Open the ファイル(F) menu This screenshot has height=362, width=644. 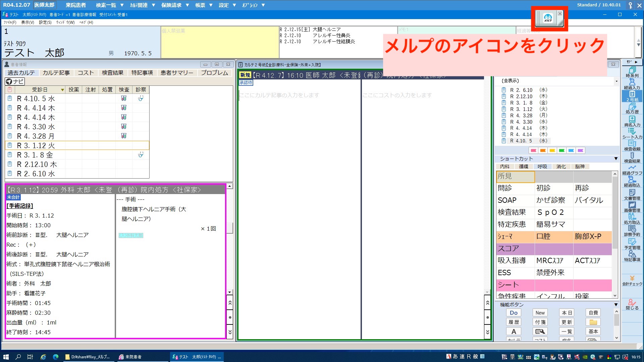[x=10, y=22]
